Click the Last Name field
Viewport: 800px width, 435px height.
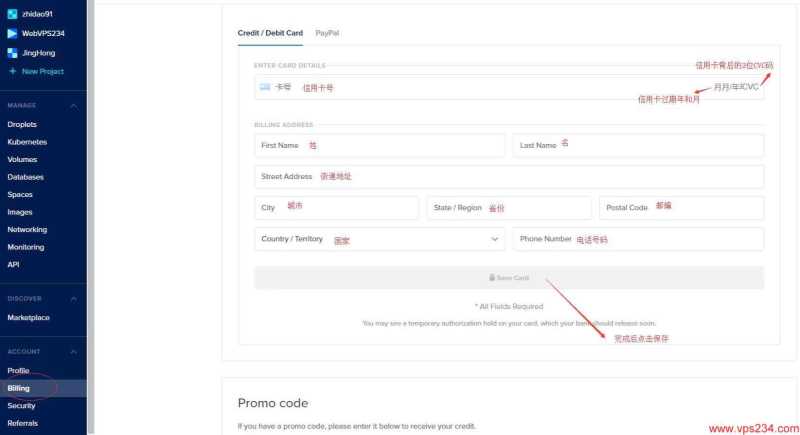(x=638, y=146)
